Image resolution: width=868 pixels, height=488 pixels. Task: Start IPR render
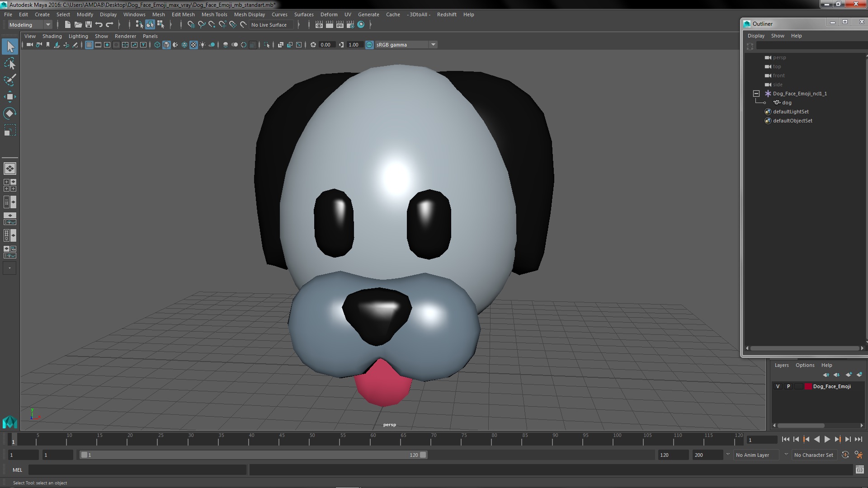click(340, 25)
